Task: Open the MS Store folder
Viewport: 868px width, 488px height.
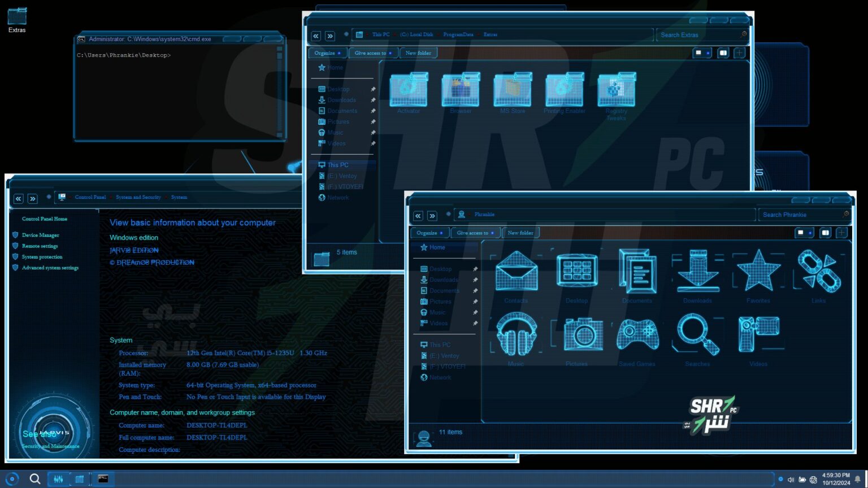Action: pyautogui.click(x=512, y=90)
